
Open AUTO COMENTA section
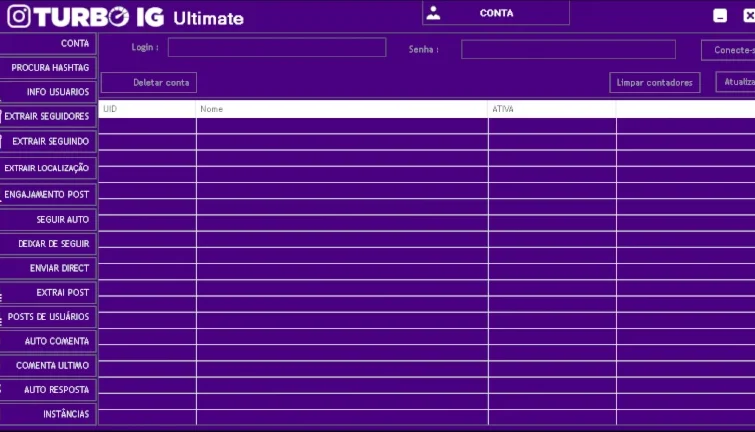pos(48,341)
